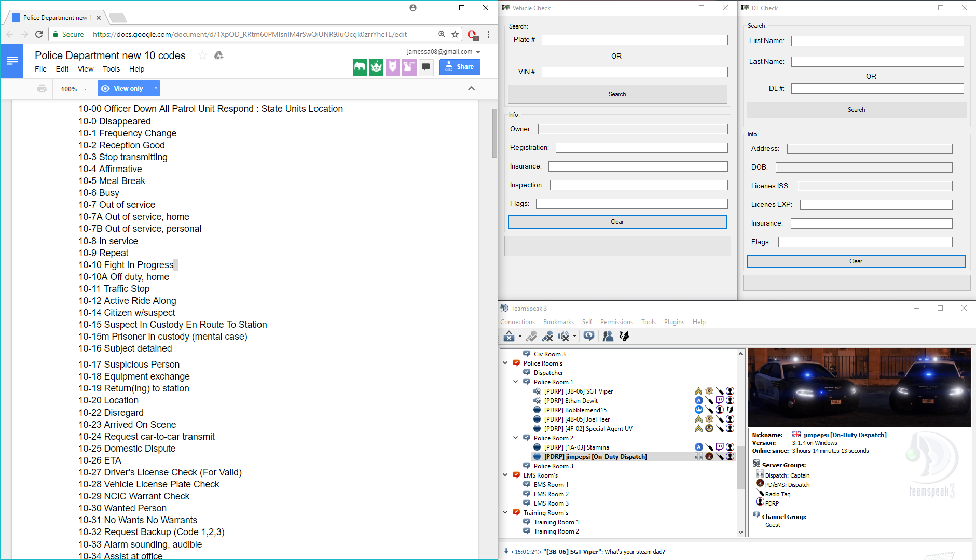The height and width of the screenshot is (560, 976).
Task: Select the EMS Room 2 channel
Action: tap(551, 494)
